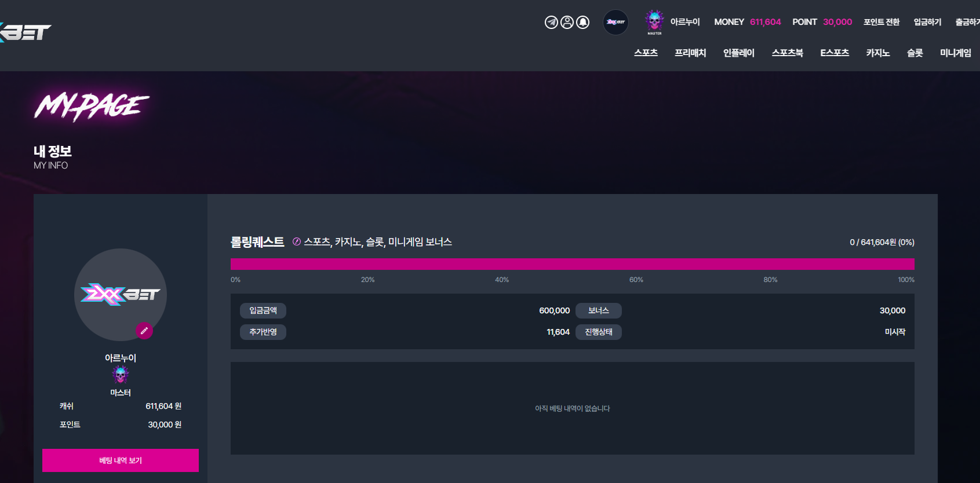Click the 진행상태 status label

[599, 332]
